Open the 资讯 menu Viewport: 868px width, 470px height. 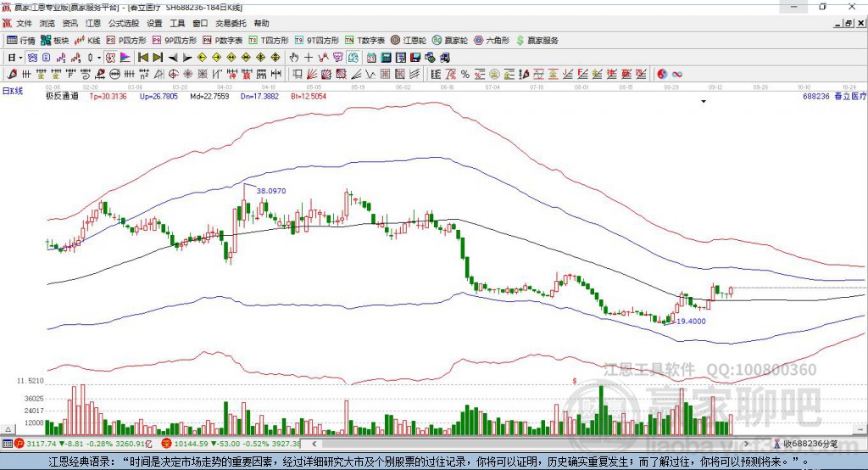tap(70, 23)
